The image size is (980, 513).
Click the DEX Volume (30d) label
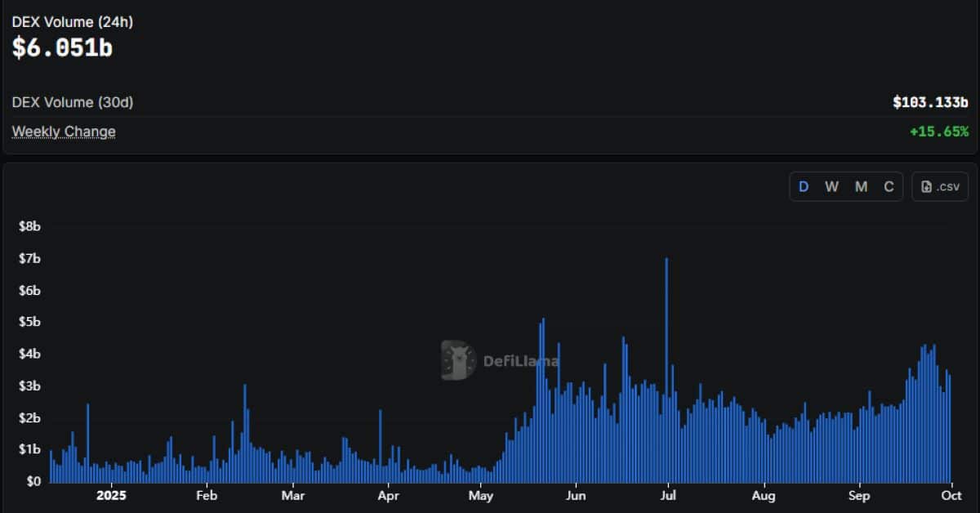click(73, 103)
